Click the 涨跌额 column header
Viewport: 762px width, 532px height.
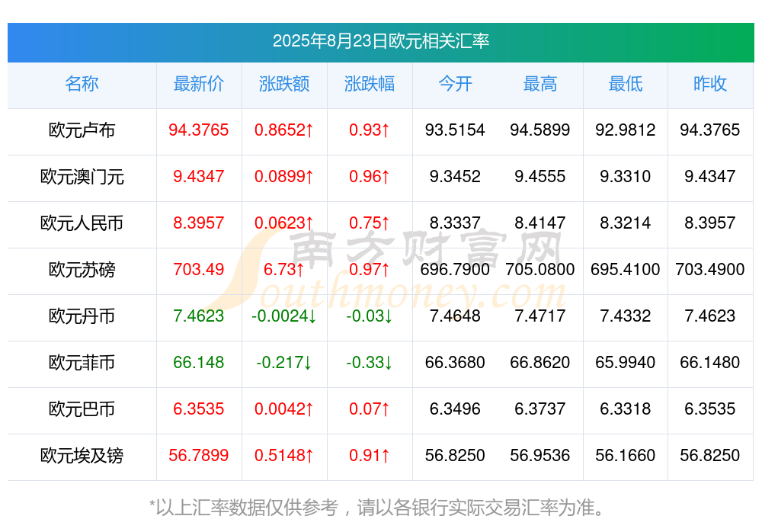283,84
